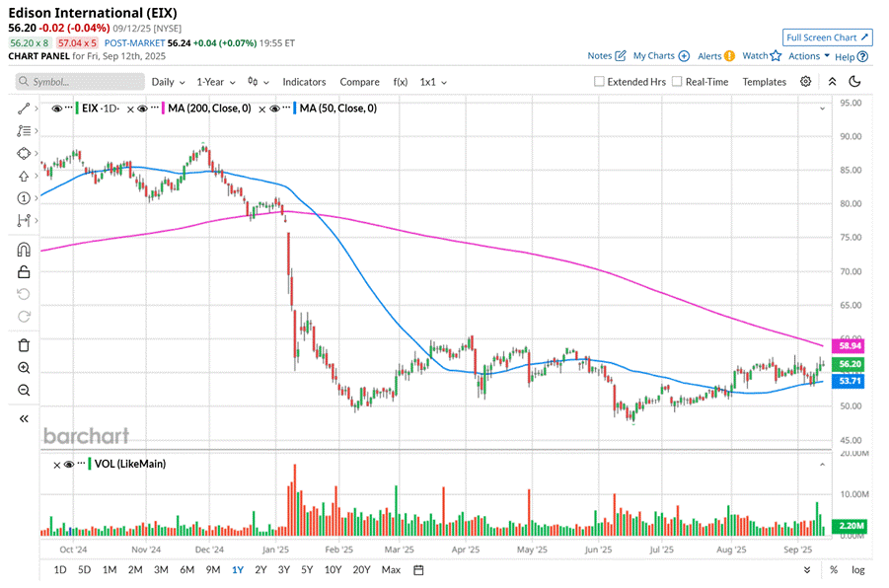Image resolution: width=889 pixels, height=588 pixels.
Task: Switch to log scale
Action: point(857,570)
